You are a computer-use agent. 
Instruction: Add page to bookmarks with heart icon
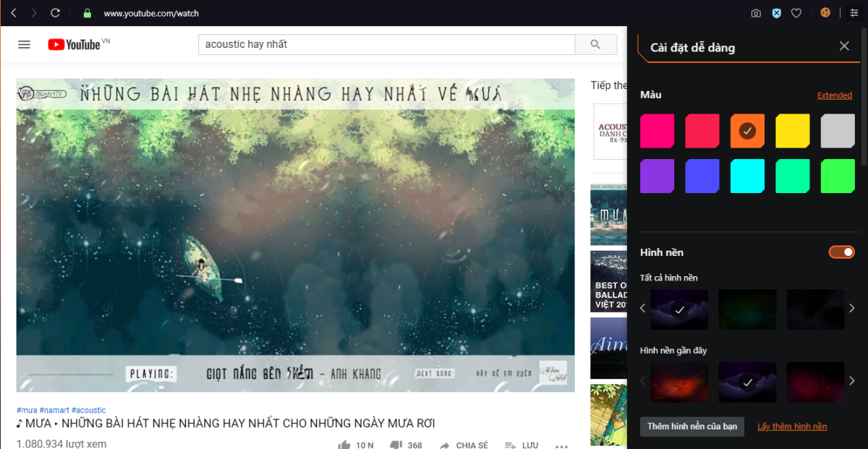pos(796,13)
